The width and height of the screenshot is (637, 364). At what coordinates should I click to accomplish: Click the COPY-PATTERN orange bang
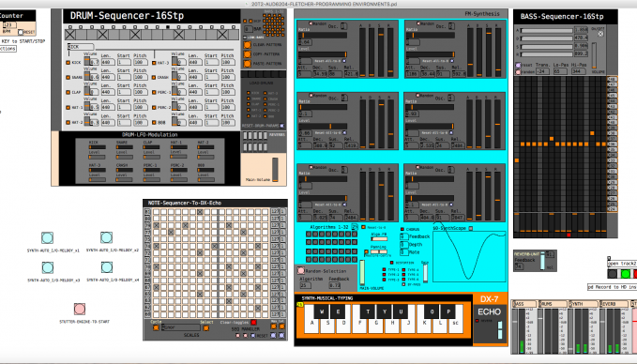pos(247,54)
